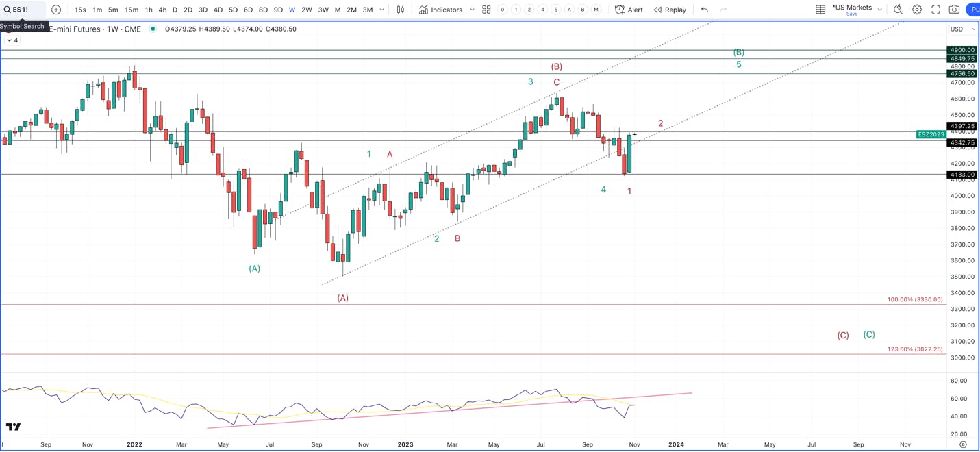The width and height of the screenshot is (980, 452).
Task: Collapse the indicator legend showing 4
Action: pyautogui.click(x=12, y=40)
